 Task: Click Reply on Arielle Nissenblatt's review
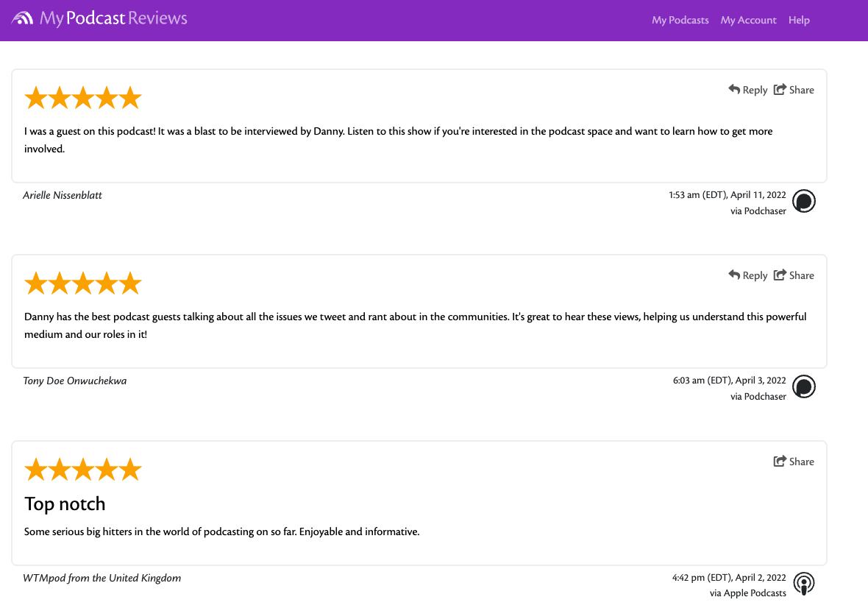(755, 89)
